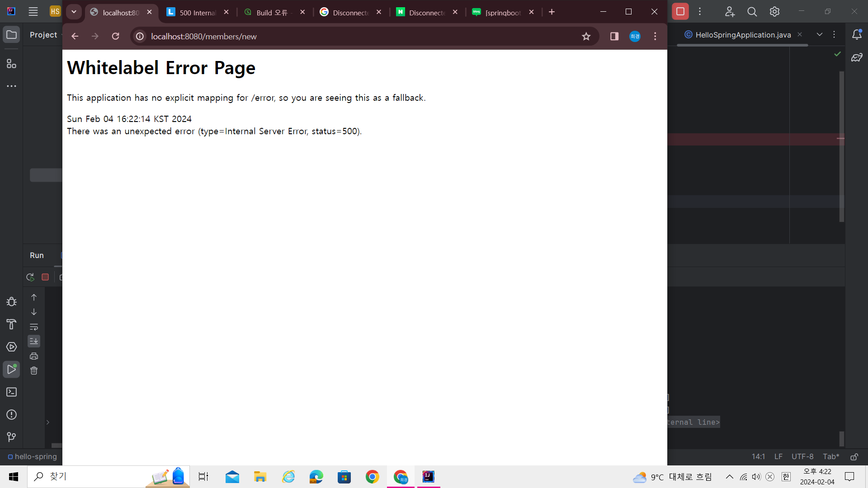868x488 pixels.
Task: Print the Run console output
Action: click(x=34, y=356)
